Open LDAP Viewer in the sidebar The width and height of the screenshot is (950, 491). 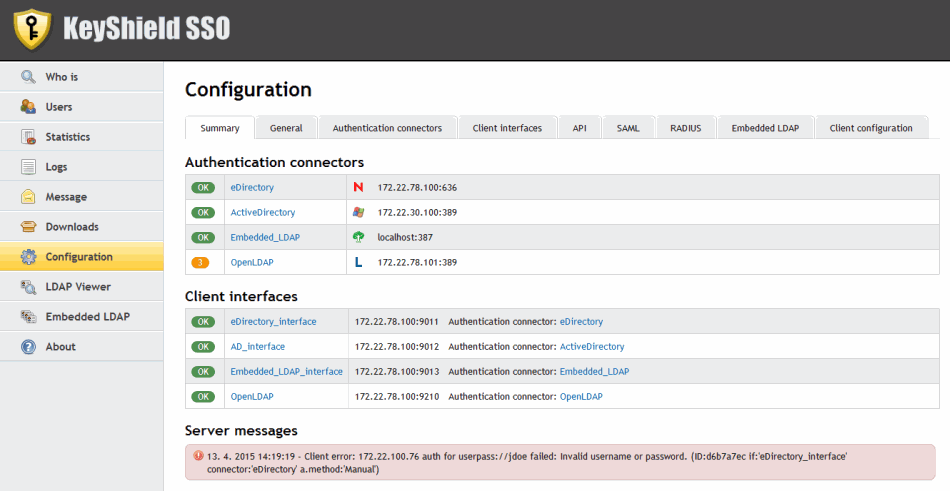82,287
